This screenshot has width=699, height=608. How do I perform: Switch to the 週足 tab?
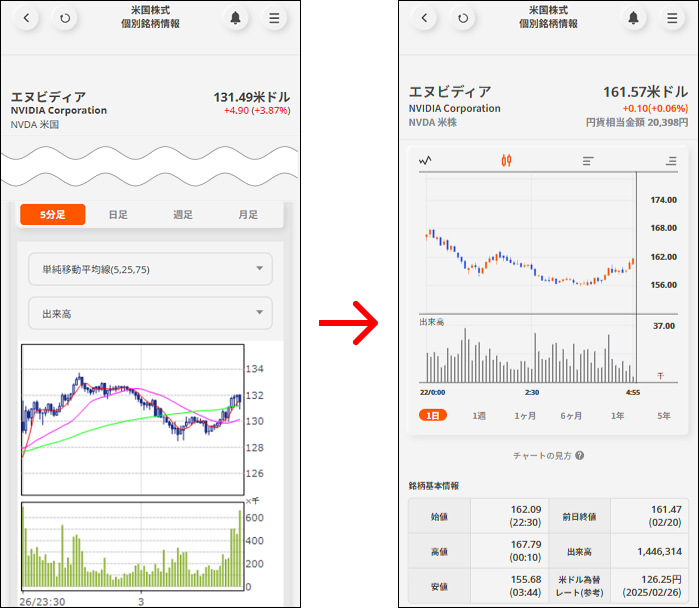pyautogui.click(x=183, y=214)
